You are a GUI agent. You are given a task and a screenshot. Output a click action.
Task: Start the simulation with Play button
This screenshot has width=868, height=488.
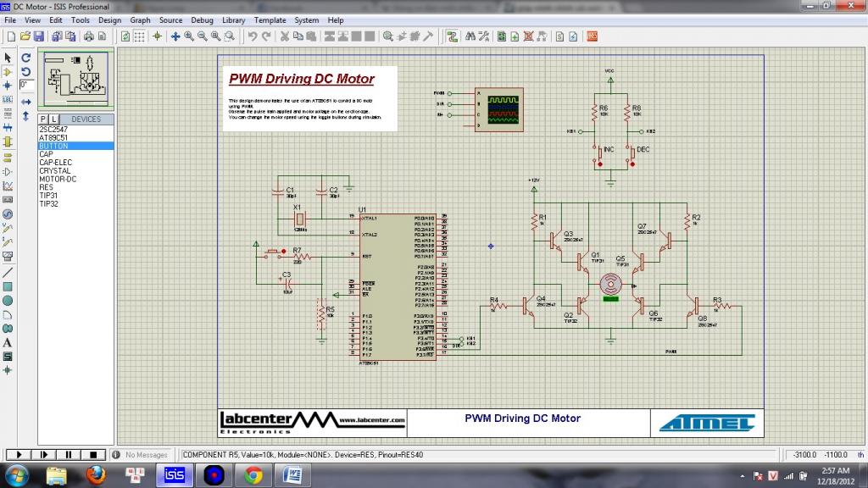[x=19, y=455]
